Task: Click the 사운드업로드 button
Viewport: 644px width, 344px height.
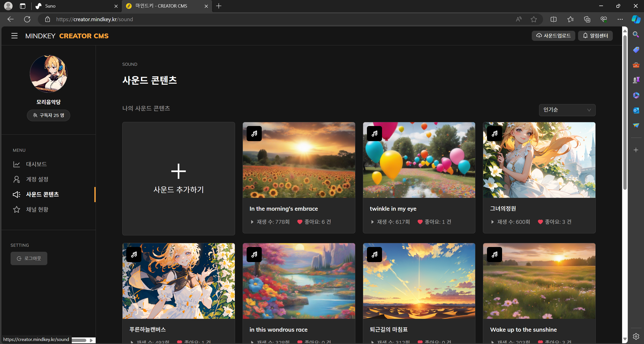Action: (553, 36)
